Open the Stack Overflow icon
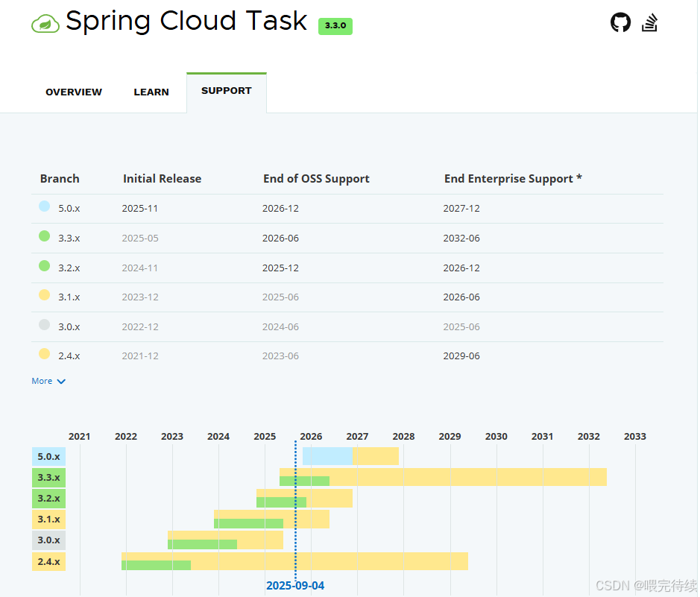This screenshot has height=597, width=700. coord(649,22)
